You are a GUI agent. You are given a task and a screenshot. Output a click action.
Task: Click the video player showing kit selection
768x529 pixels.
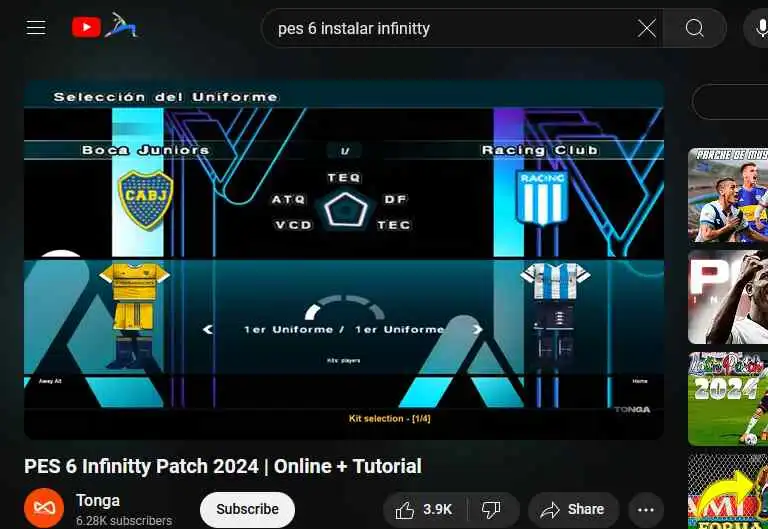pyautogui.click(x=344, y=260)
